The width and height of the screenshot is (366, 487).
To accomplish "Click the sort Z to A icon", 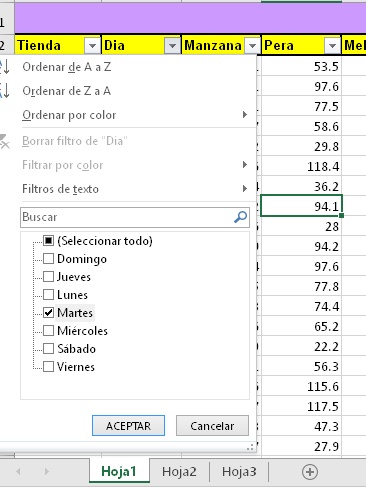I will pos(5,91).
